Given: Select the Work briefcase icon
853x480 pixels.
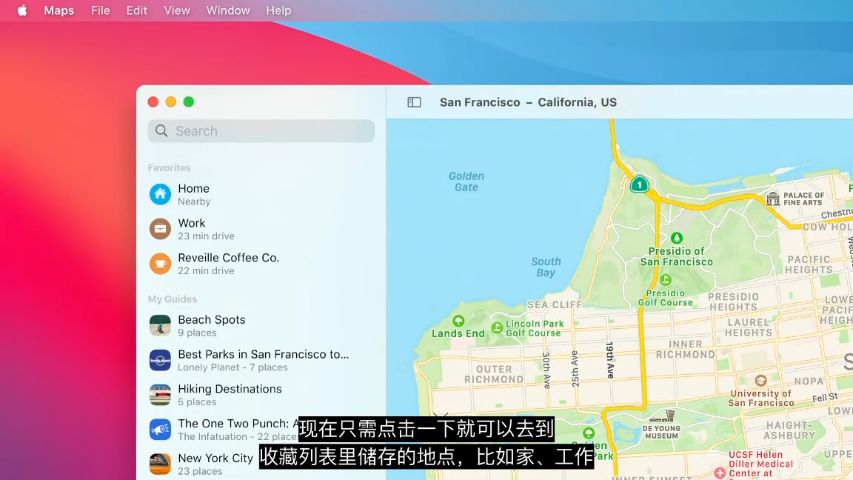Looking at the screenshot, I should pos(160,229).
